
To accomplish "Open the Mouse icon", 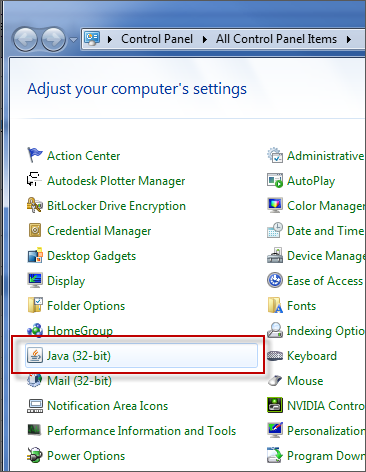I will [x=275, y=380].
